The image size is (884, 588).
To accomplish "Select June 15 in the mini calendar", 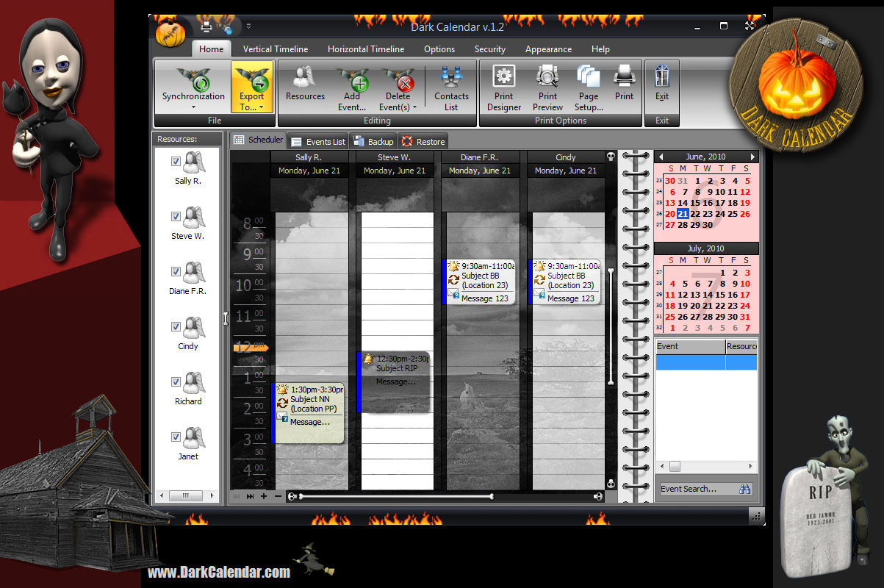I will (x=695, y=203).
